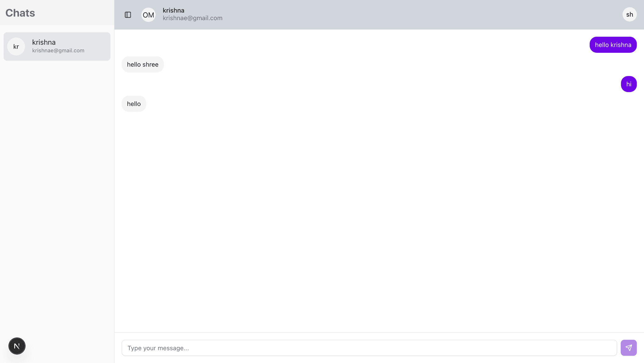Click krishnae@gmail.com in chat header
Screen dimensions: 644x363
coord(192,18)
